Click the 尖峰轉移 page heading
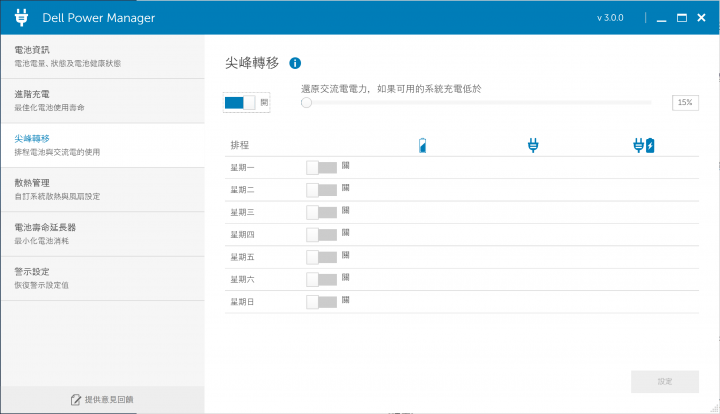The width and height of the screenshot is (720, 414). (x=252, y=63)
